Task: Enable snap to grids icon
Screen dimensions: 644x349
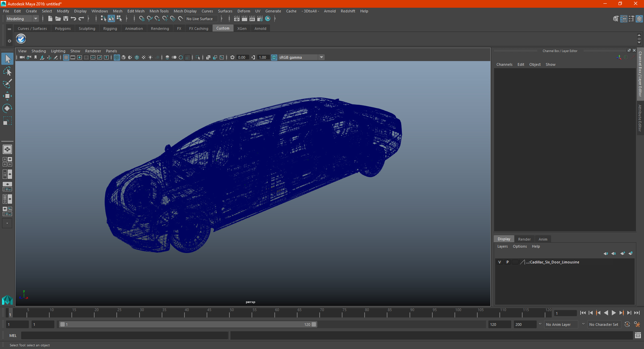Action: pos(142,19)
